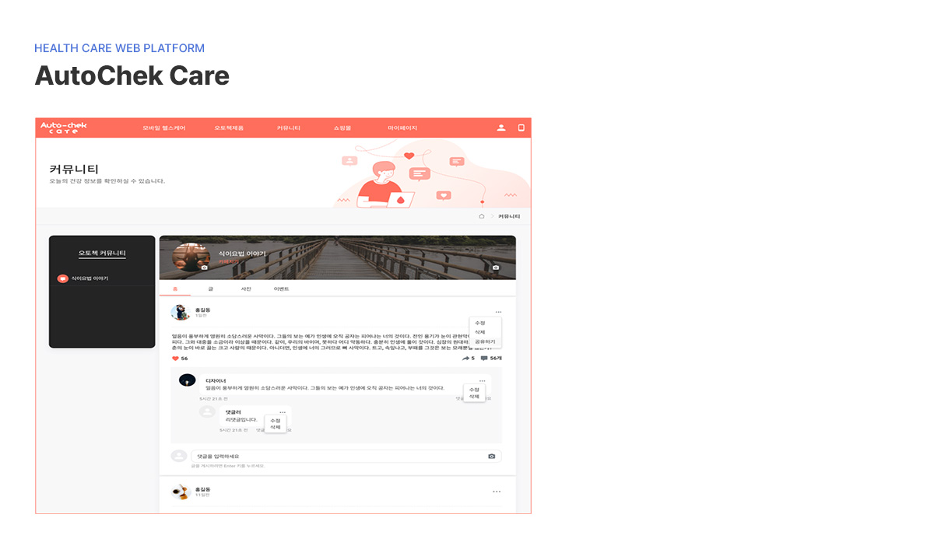Screen dimensions: 934x560
Task: Click the user profile icon in header
Action: pyautogui.click(x=501, y=128)
